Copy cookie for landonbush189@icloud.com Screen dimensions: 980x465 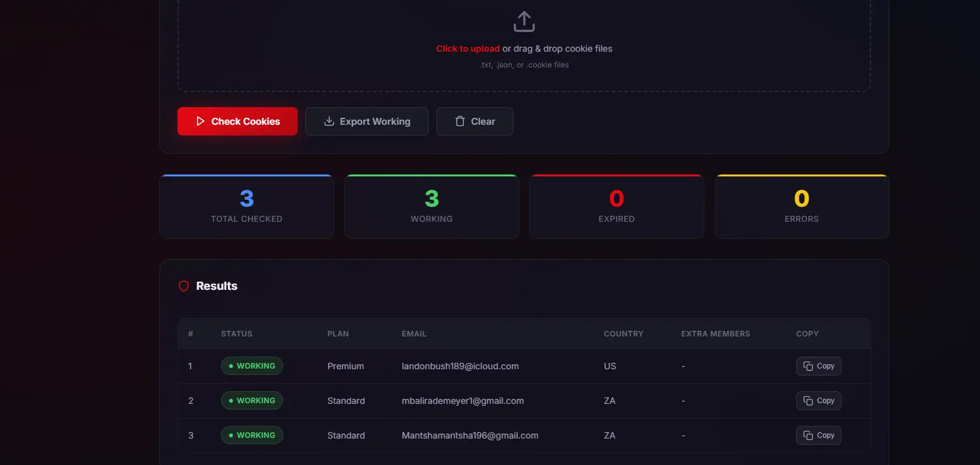(818, 366)
